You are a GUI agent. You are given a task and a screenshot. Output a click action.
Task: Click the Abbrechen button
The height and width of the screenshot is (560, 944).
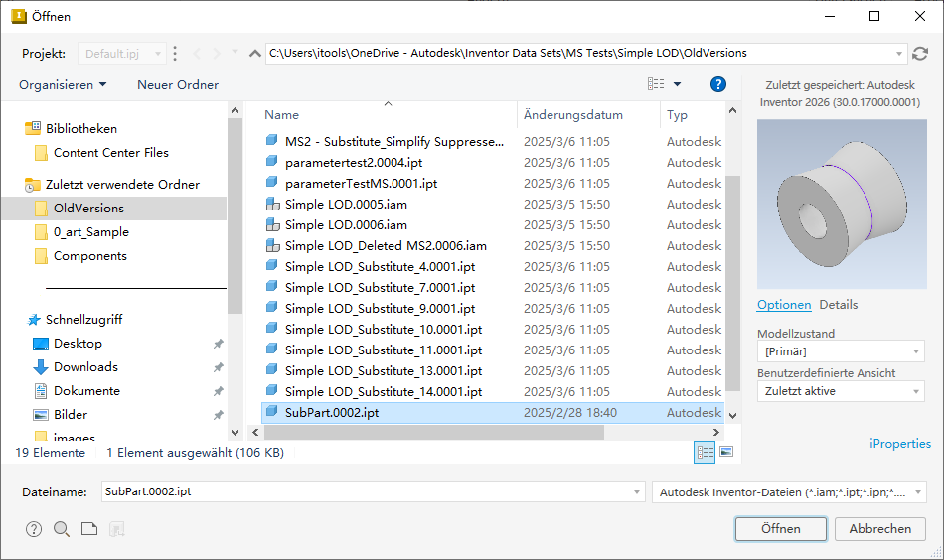click(879, 529)
